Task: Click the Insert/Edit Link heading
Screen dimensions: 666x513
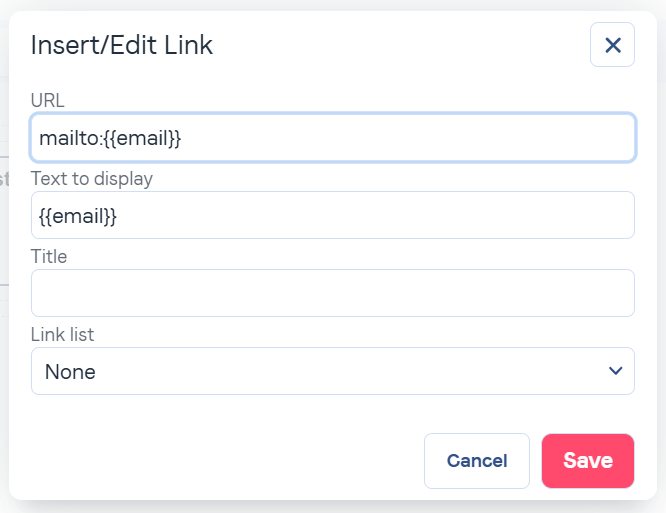Action: pos(122,45)
